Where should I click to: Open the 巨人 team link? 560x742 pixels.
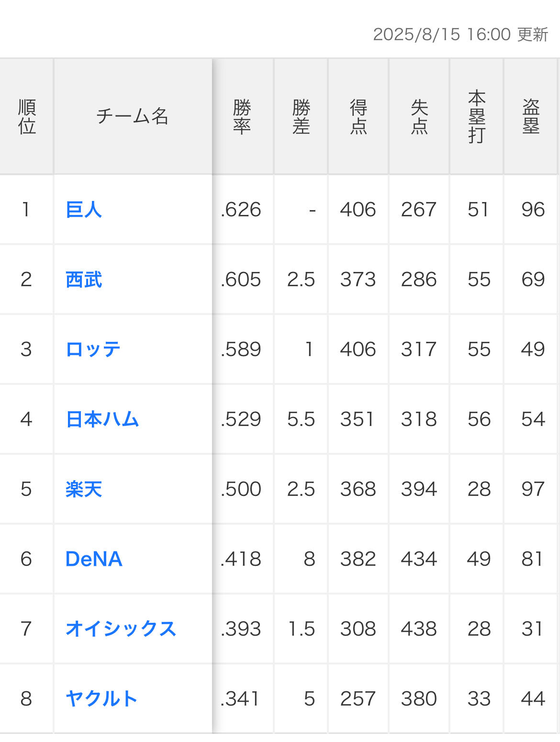pyautogui.click(x=84, y=210)
